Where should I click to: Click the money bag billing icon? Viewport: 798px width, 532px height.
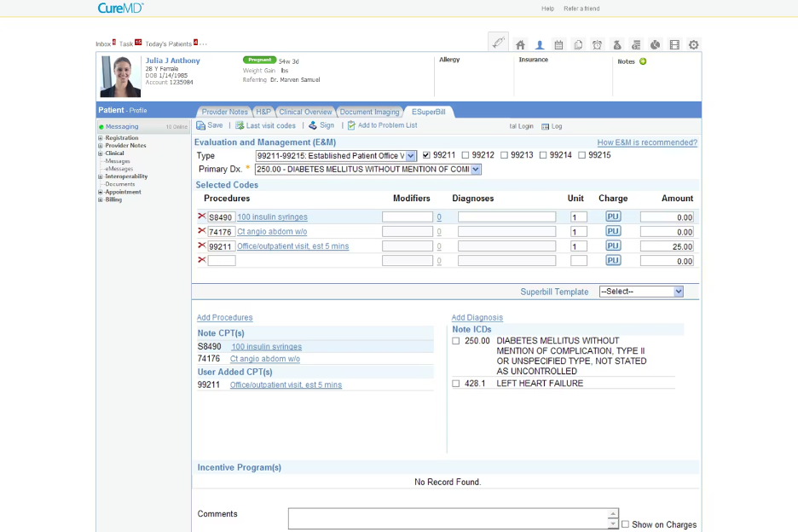(x=616, y=44)
